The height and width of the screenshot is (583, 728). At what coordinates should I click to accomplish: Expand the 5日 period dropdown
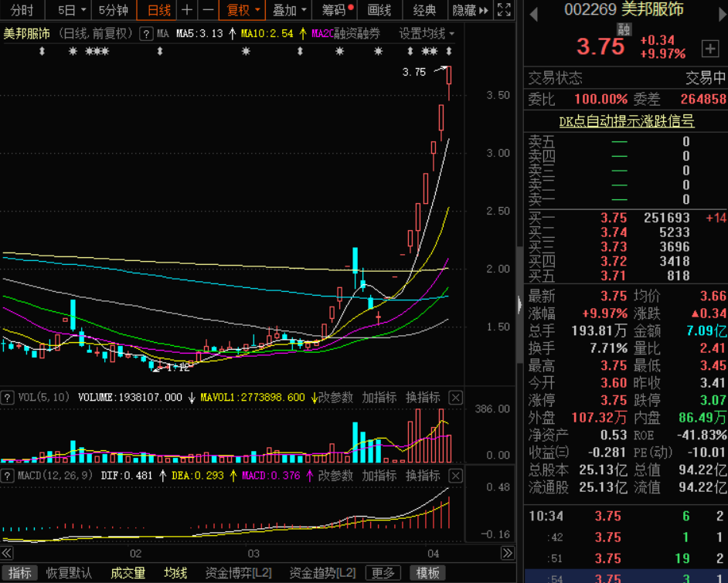[72, 10]
